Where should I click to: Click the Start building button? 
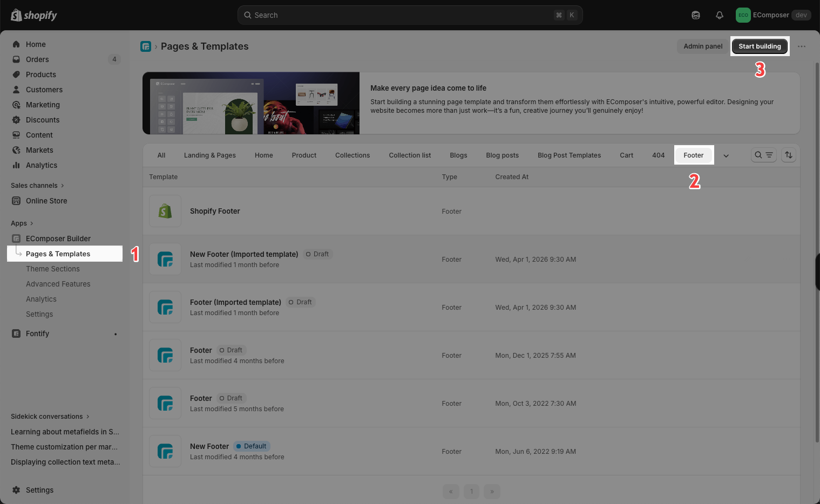tap(760, 46)
